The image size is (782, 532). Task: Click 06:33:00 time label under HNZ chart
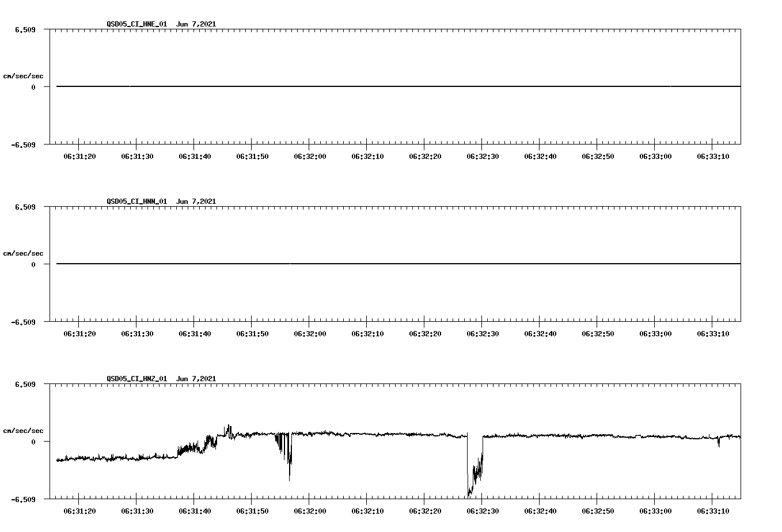pyautogui.click(x=655, y=511)
